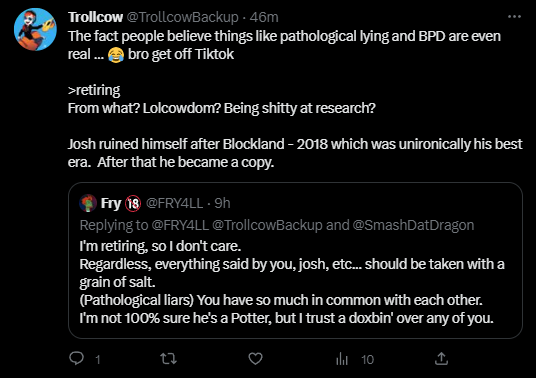Open the quoted tweet starting "I'm retiring"
Viewport: 536px width, 378px height.
pos(295,260)
